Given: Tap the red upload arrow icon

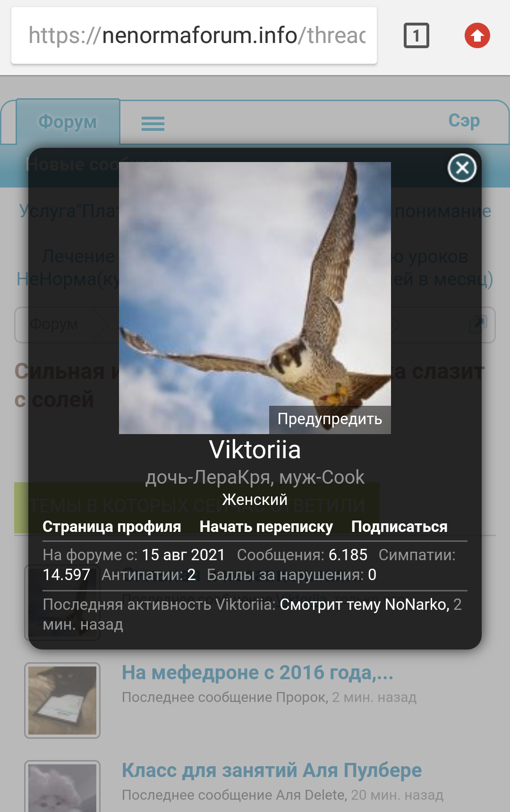Looking at the screenshot, I should pos(477,35).
